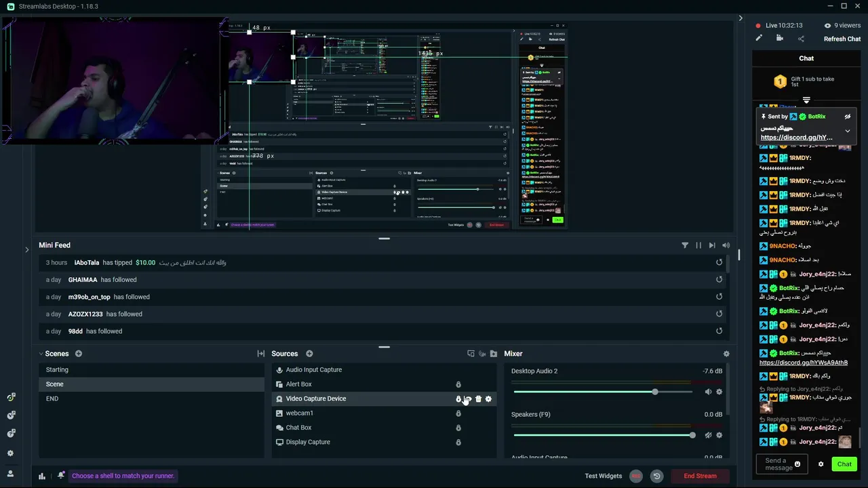This screenshot has height=488, width=868.
Task: Add a source folder in Sources header
Action: [x=494, y=354]
